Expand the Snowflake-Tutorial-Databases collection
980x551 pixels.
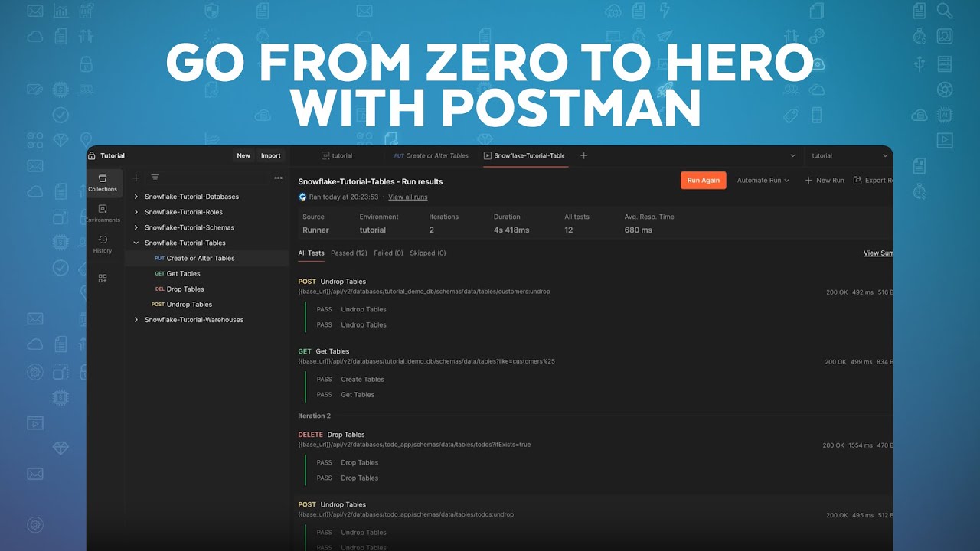[136, 197]
